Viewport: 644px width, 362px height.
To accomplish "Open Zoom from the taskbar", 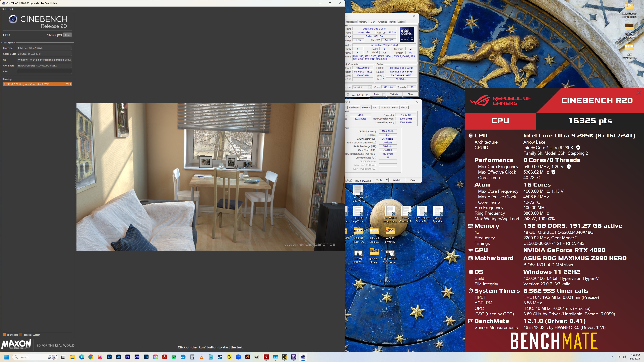I will [238, 357].
